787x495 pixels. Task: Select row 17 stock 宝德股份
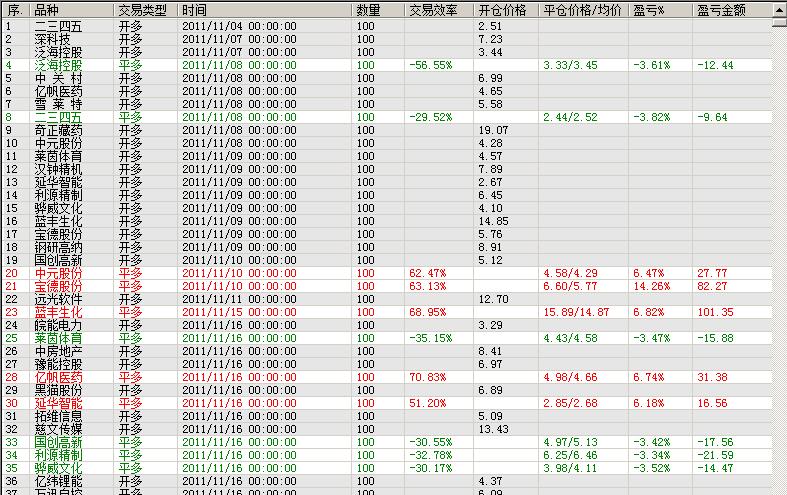tap(58, 234)
